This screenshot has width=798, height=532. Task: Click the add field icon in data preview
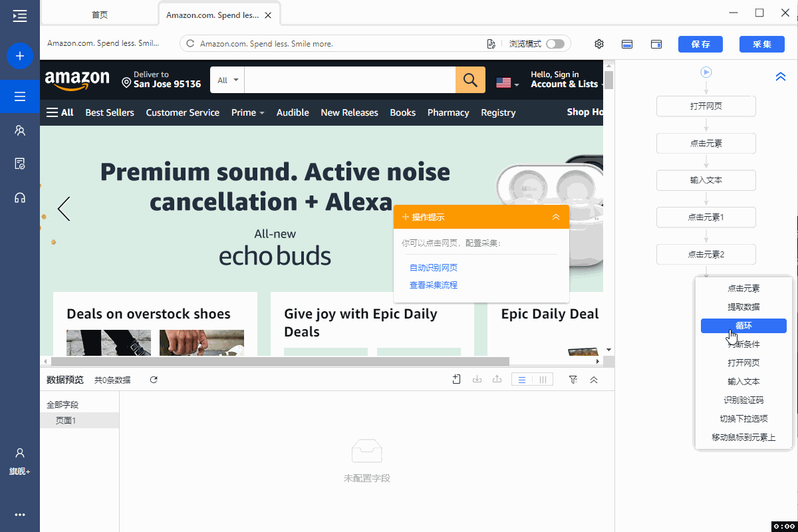click(456, 379)
